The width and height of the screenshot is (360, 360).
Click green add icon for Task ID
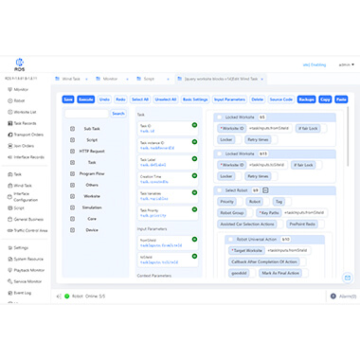coord(194,125)
